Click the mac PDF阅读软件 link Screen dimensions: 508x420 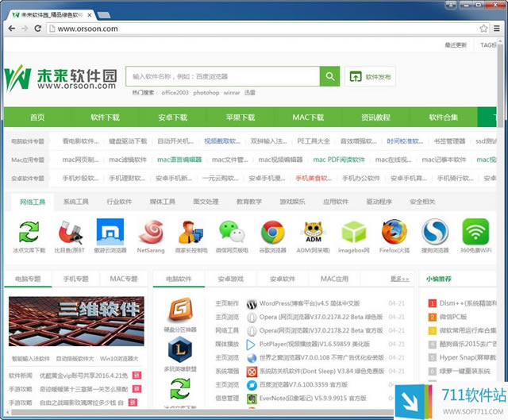tap(339, 160)
